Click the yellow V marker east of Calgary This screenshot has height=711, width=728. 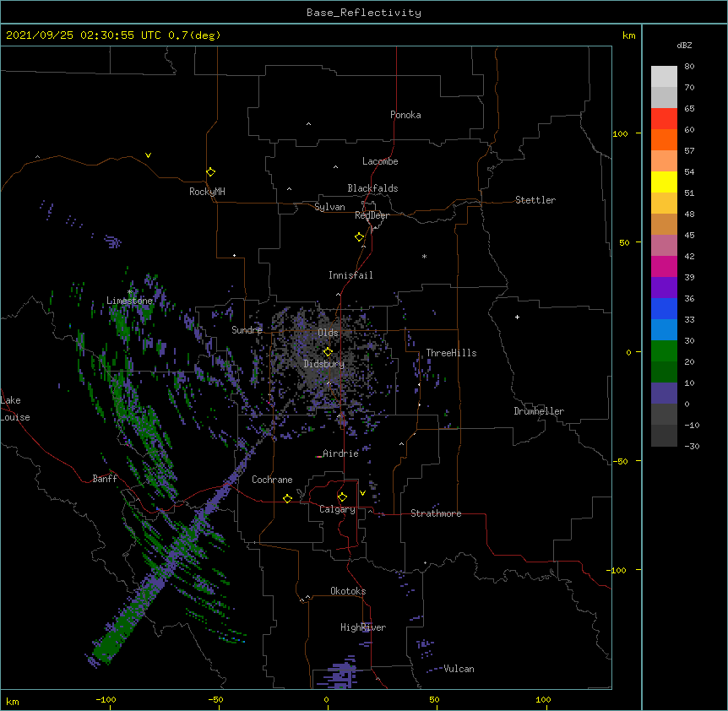[362, 493]
